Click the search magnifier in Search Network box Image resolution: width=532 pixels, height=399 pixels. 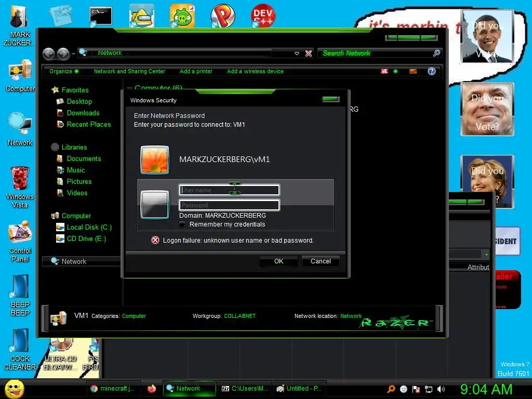(436, 53)
